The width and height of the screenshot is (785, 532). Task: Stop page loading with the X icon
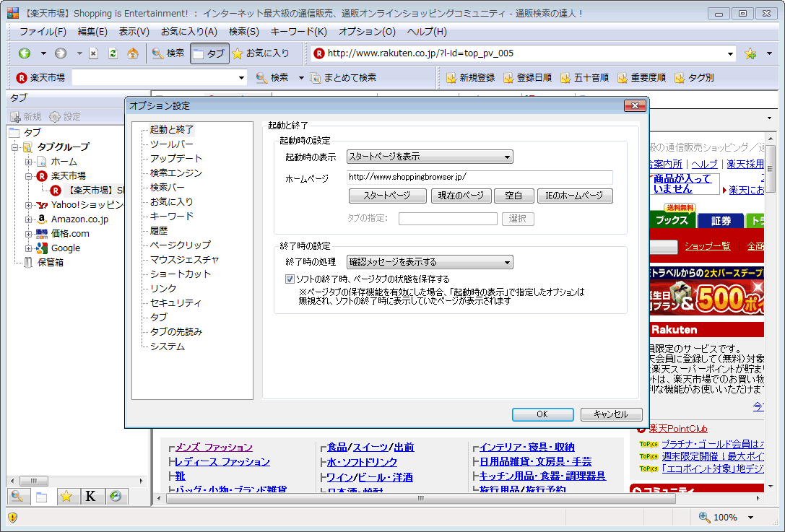[x=94, y=53]
